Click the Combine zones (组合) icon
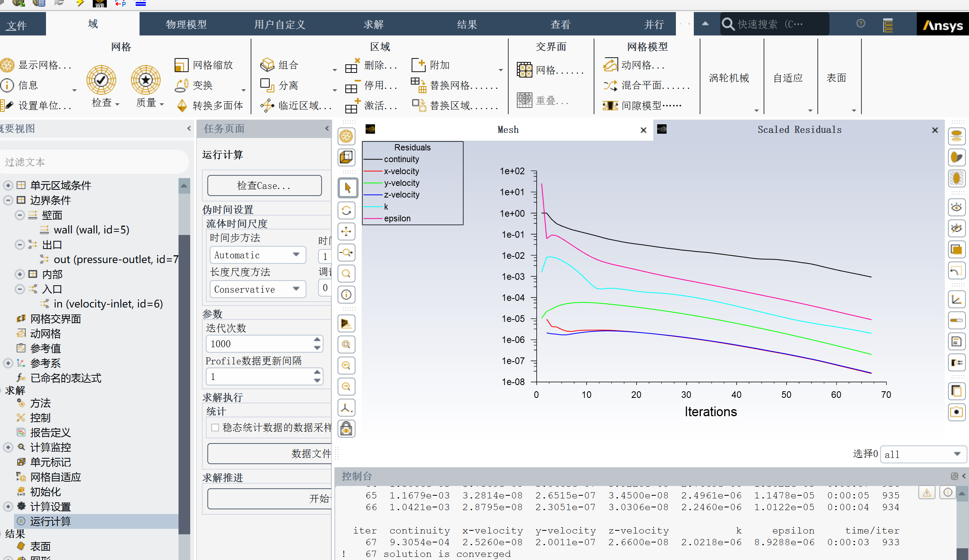The image size is (969, 560). tap(267, 65)
